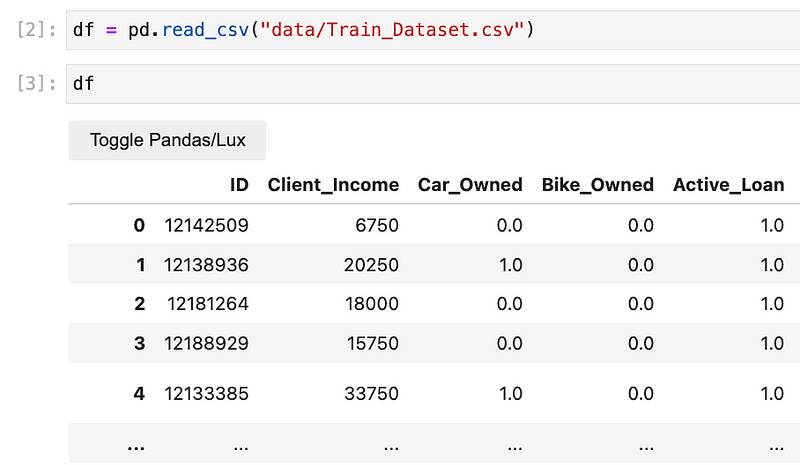Select ID value 12133385
The height and width of the screenshot is (465, 800).
click(x=206, y=394)
